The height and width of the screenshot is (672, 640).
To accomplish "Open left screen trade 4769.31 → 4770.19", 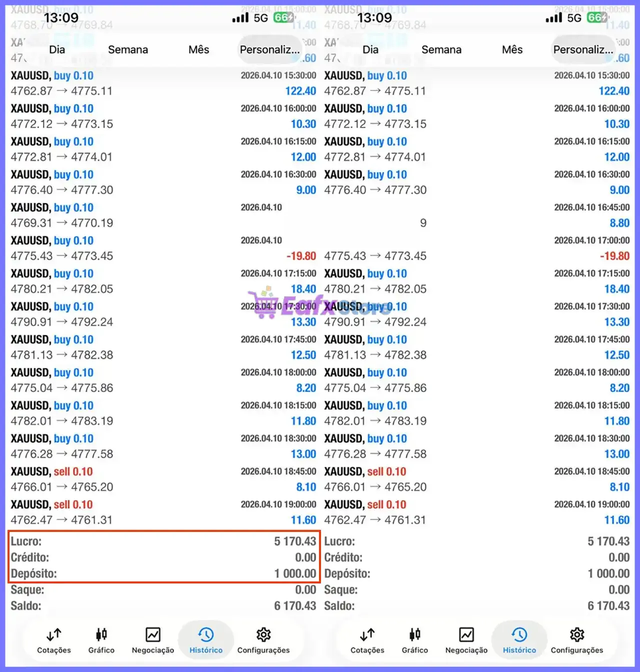I will pyautogui.click(x=62, y=223).
